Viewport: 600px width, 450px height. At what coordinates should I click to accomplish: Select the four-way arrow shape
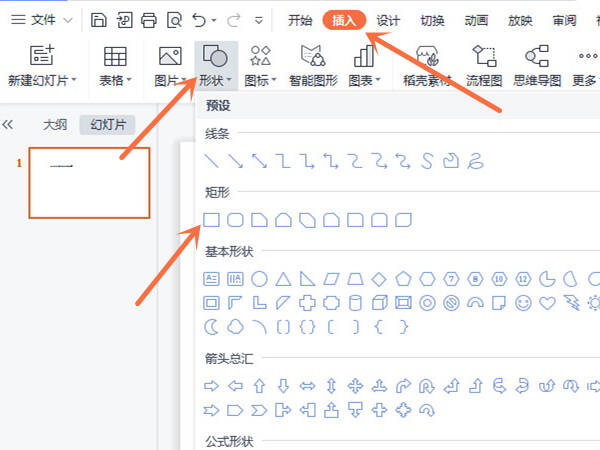(355, 386)
